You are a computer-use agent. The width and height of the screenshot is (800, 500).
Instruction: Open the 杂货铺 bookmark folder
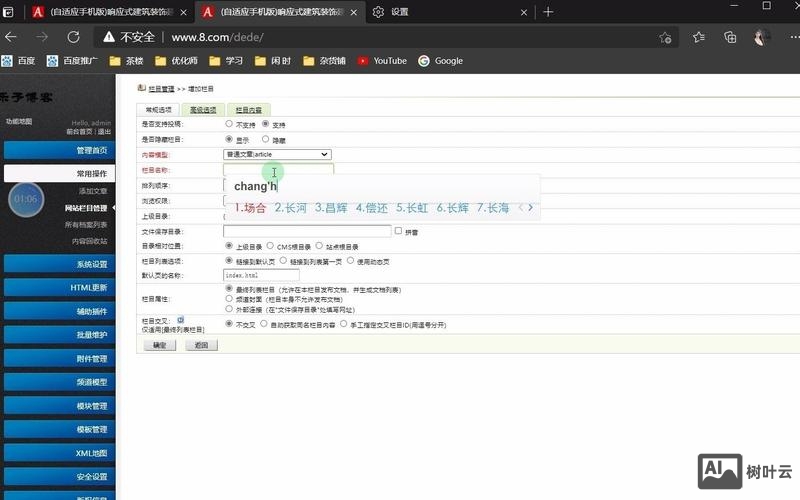click(324, 61)
